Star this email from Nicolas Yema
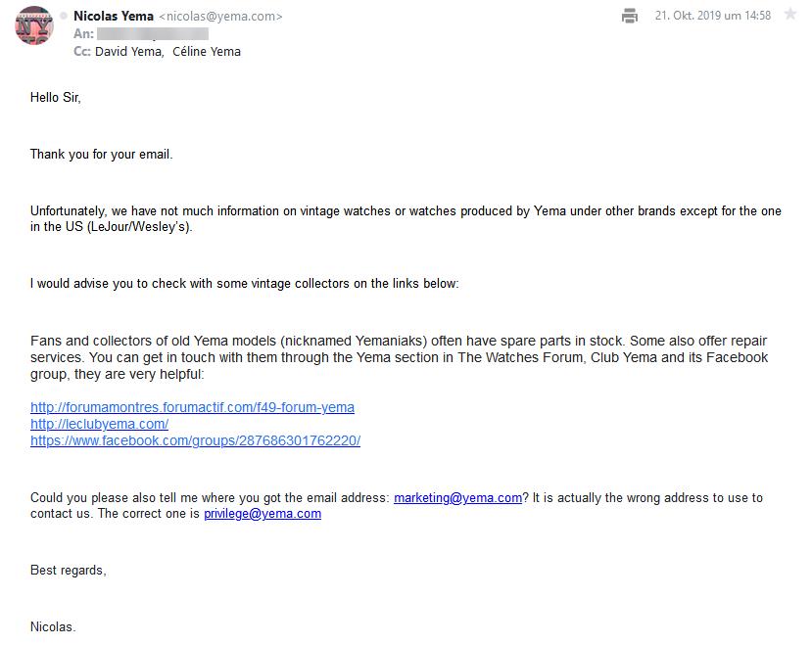The image size is (812, 645). (x=790, y=14)
